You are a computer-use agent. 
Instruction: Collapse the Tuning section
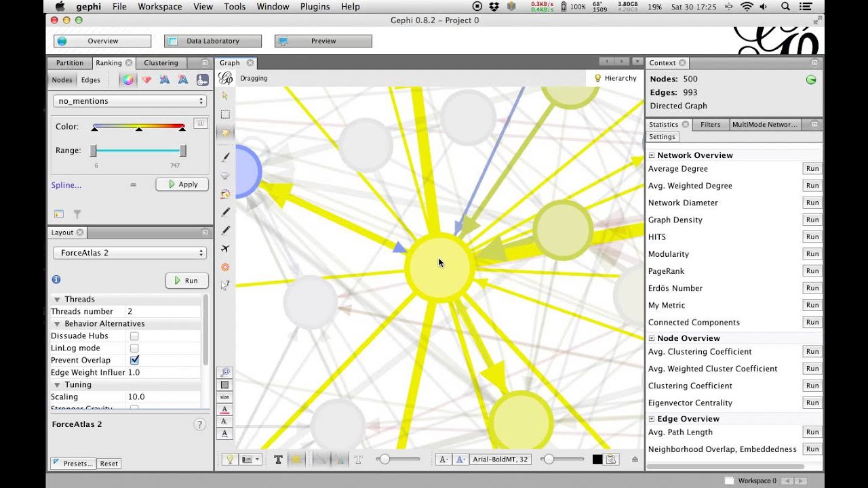57,385
